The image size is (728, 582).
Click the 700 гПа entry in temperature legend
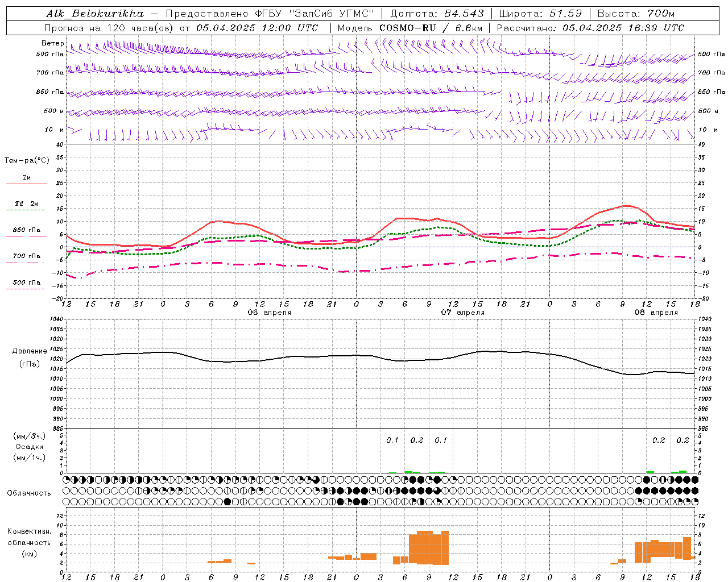click(x=27, y=256)
